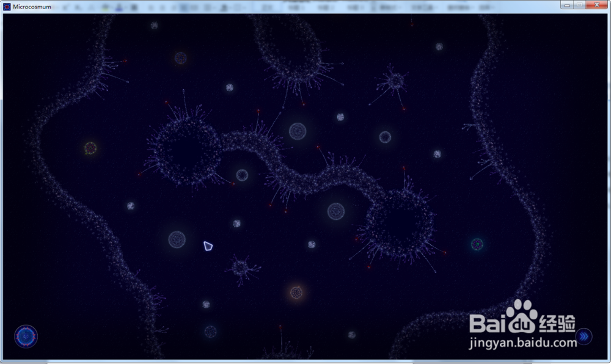Select the bright orange glowing cell

[x=296, y=292]
